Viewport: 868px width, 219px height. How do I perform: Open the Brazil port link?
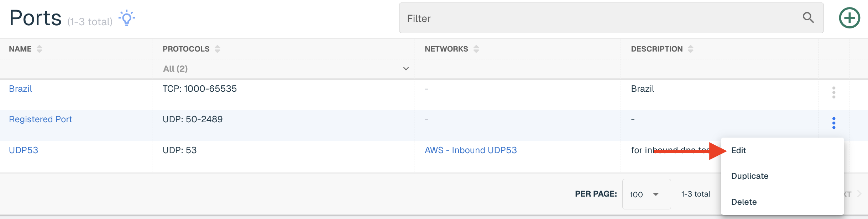click(x=20, y=89)
